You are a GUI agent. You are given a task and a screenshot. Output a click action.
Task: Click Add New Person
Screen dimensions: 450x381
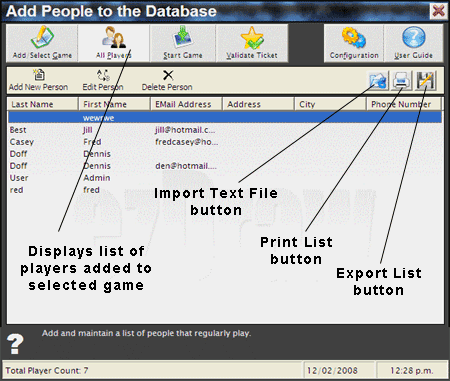[38, 80]
